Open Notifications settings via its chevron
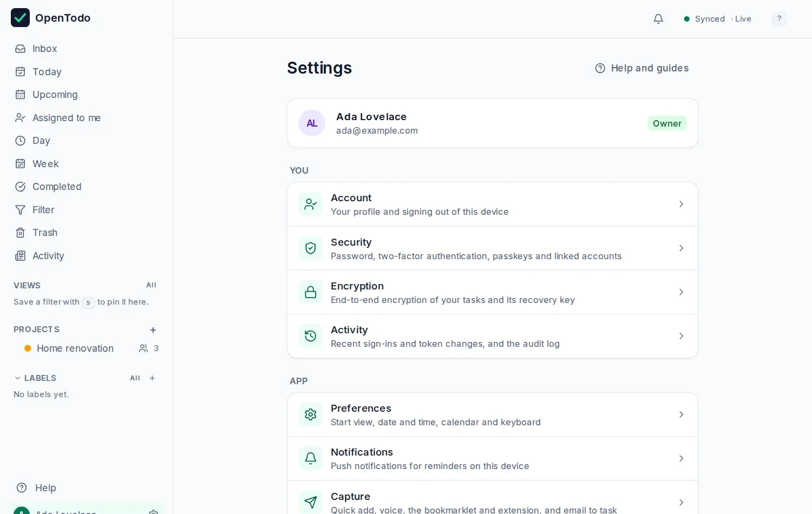 [681, 458]
